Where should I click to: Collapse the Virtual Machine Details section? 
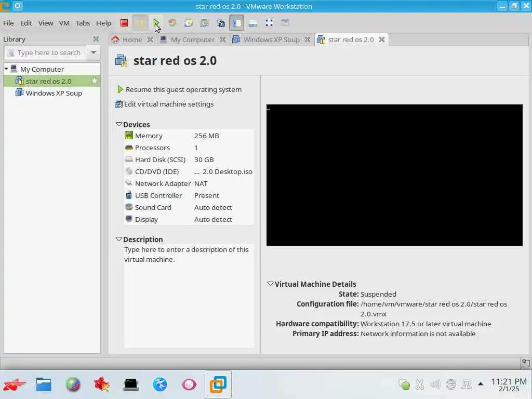point(270,284)
